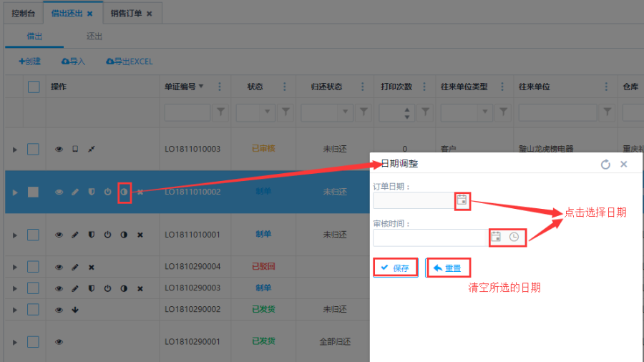Screen dimensions: 644x362
Task: Click the refresh icon in 日期调整 dialog
Action: coord(605,164)
